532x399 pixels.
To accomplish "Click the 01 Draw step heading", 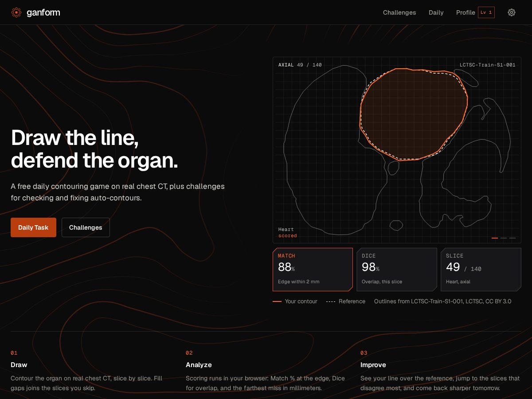I will (x=19, y=365).
